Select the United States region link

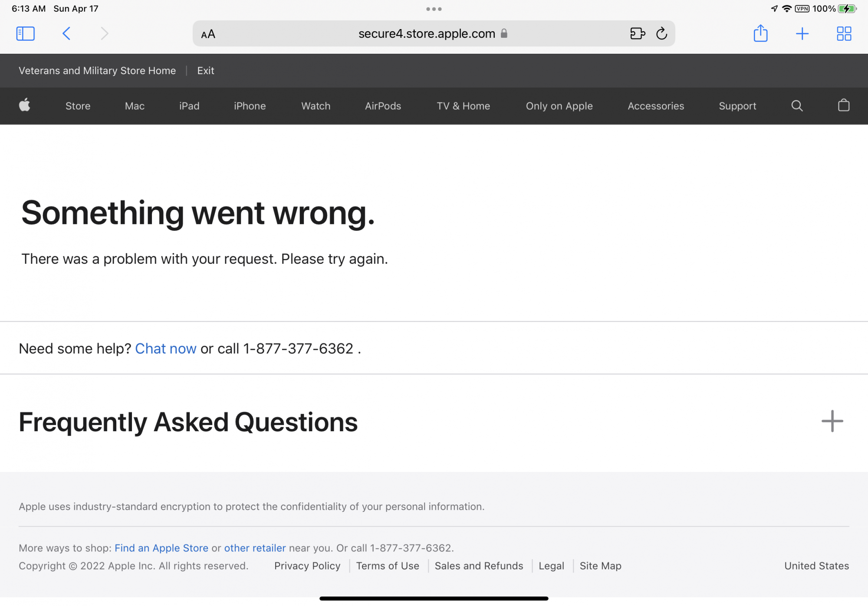tap(816, 566)
